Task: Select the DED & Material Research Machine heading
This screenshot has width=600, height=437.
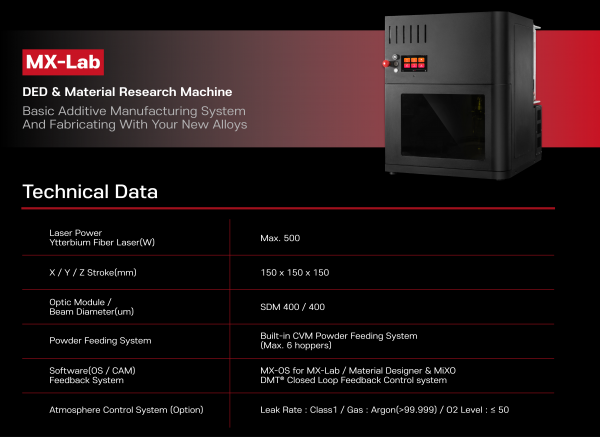Action: 127,92
